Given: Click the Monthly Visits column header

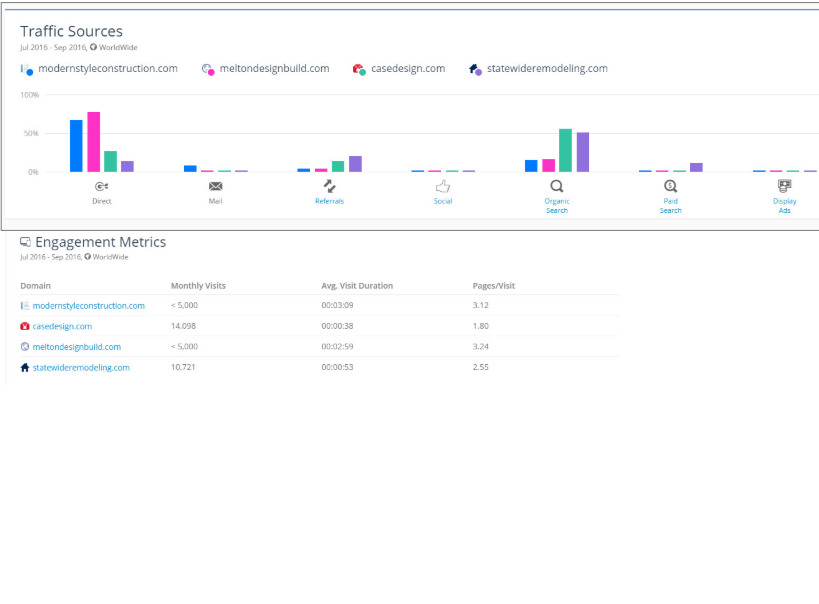Looking at the screenshot, I should [x=198, y=286].
